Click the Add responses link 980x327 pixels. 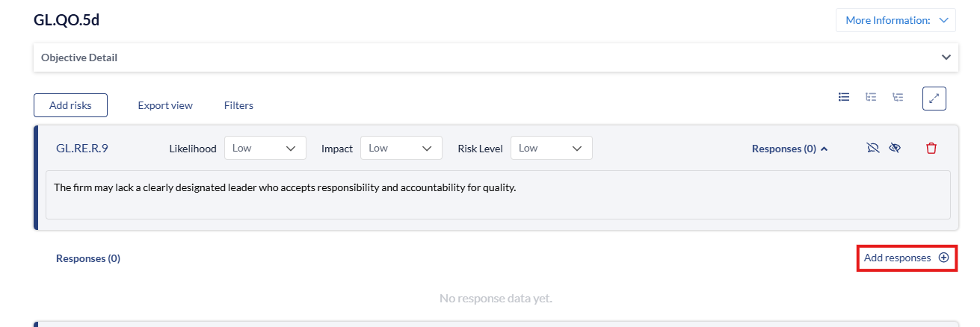pyautogui.click(x=897, y=258)
